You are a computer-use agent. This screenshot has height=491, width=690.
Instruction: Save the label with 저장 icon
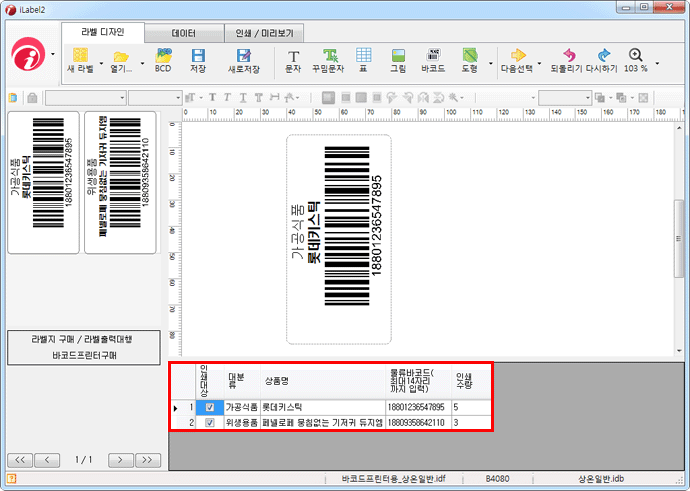(x=198, y=55)
